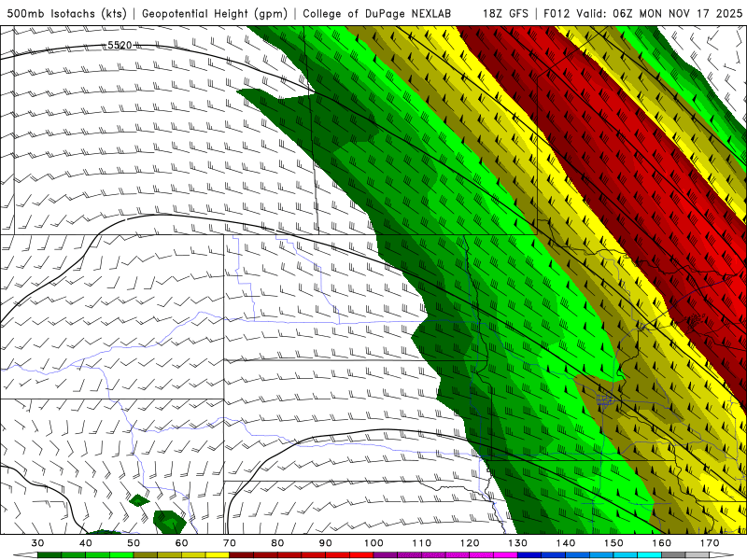Click the '70' value on the legend scale
The width and height of the screenshot is (747, 560).
[x=230, y=543]
